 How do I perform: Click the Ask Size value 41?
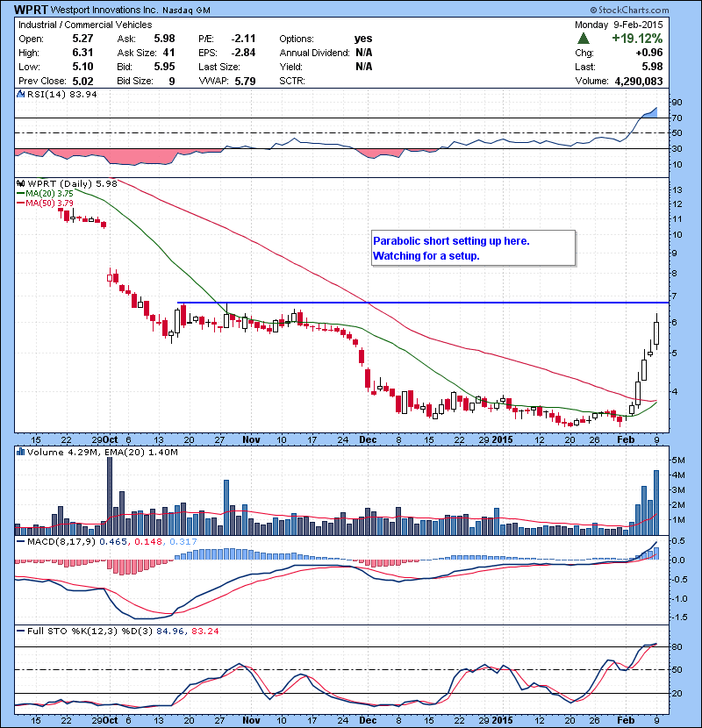click(169, 53)
